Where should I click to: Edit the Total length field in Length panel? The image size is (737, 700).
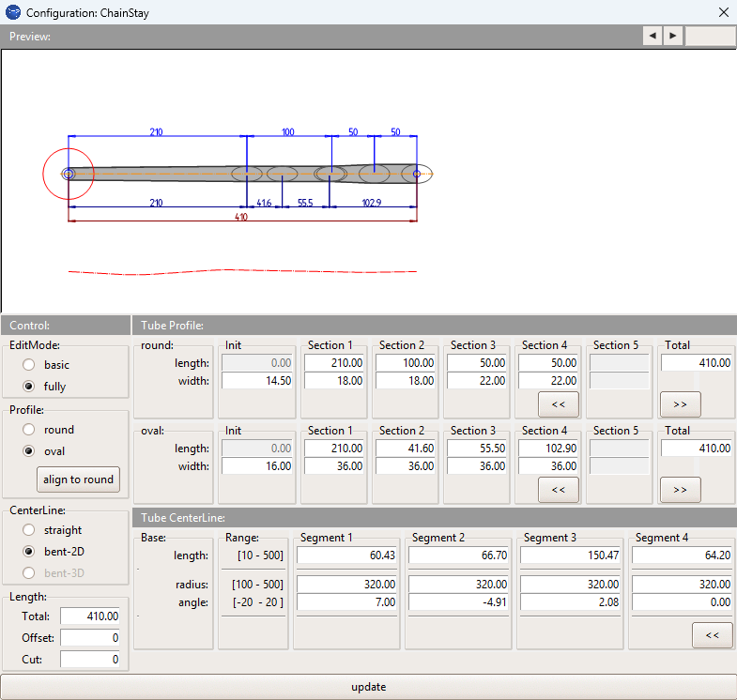tap(91, 616)
